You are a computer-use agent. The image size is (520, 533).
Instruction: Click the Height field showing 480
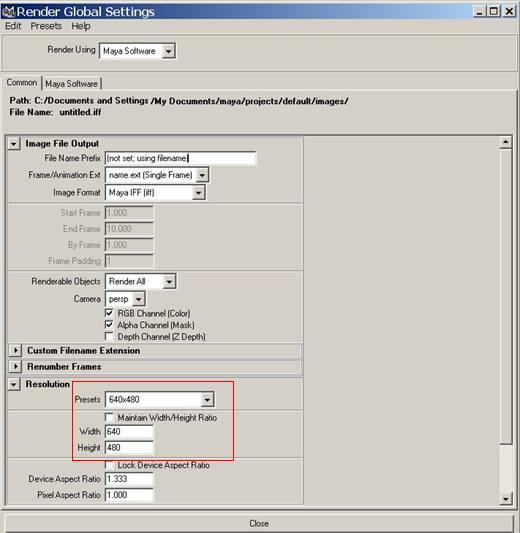point(129,448)
